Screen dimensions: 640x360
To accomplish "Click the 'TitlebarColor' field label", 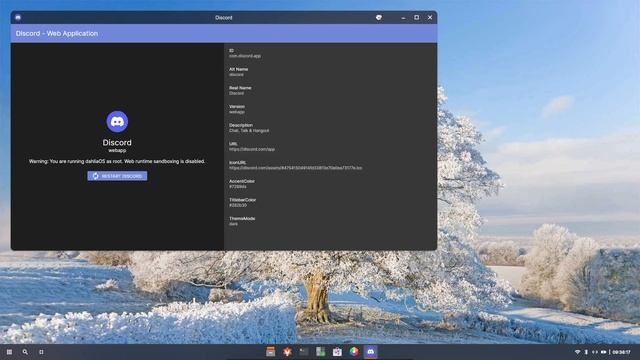I will pos(242,200).
